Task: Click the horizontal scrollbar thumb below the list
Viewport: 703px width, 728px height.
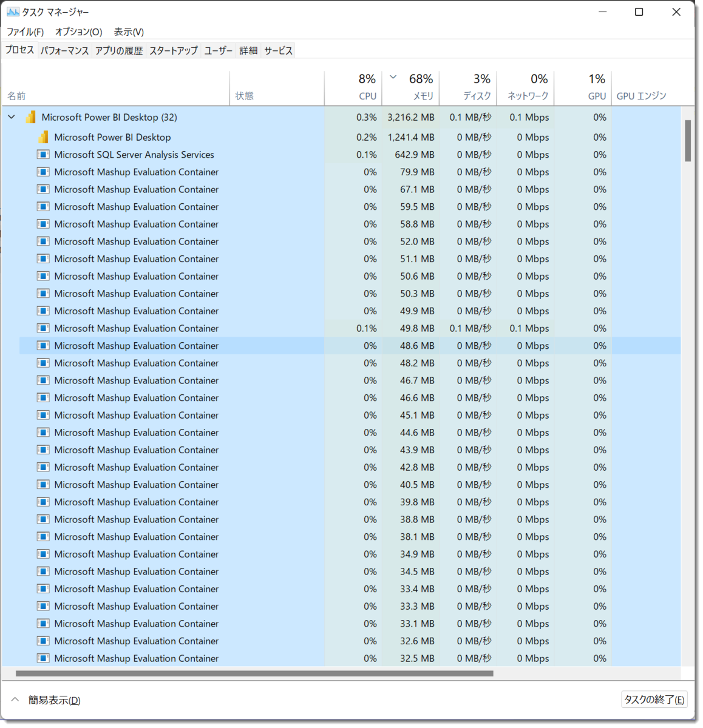Action: [254, 673]
